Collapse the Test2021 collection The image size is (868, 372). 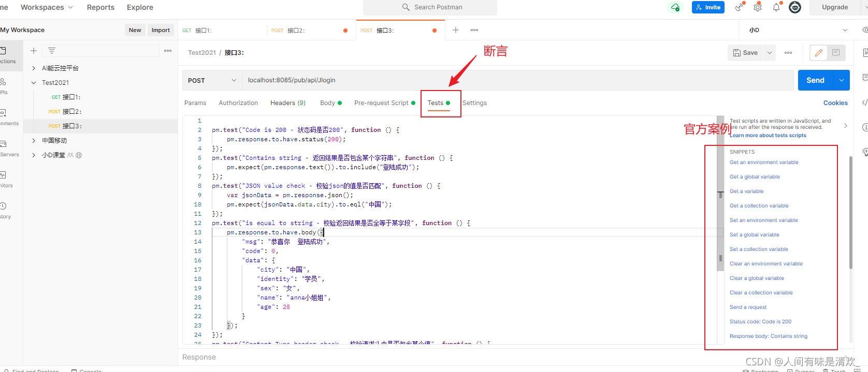click(x=34, y=83)
